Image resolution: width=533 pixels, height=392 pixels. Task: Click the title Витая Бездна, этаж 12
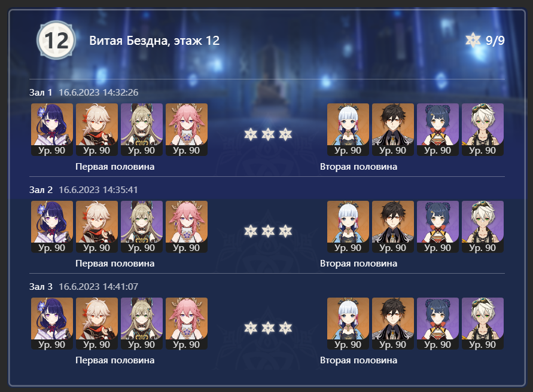(154, 41)
